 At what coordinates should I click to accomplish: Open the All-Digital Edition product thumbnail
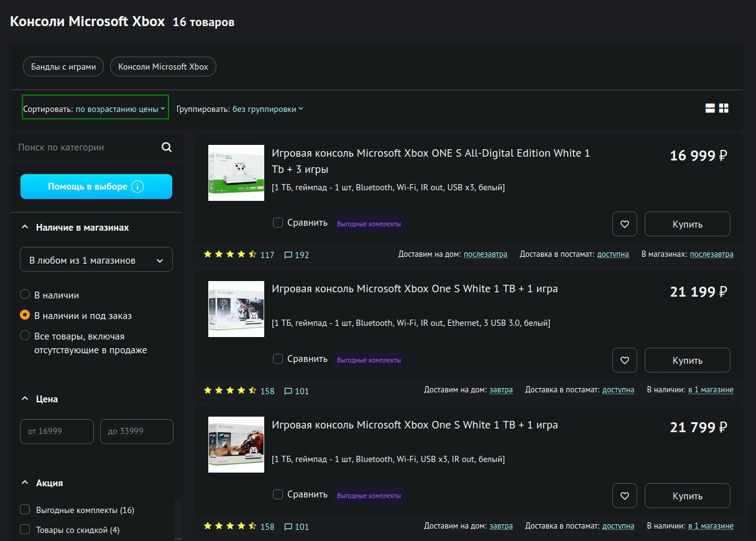coord(236,173)
